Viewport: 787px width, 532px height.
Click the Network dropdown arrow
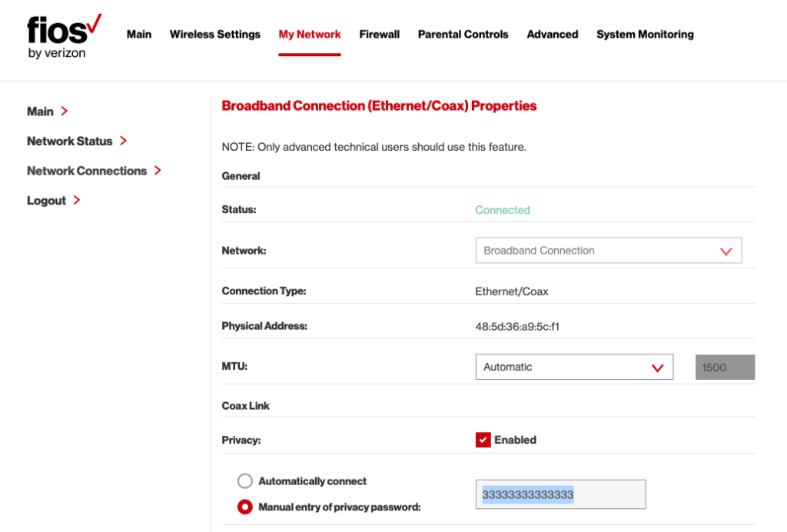(x=726, y=250)
